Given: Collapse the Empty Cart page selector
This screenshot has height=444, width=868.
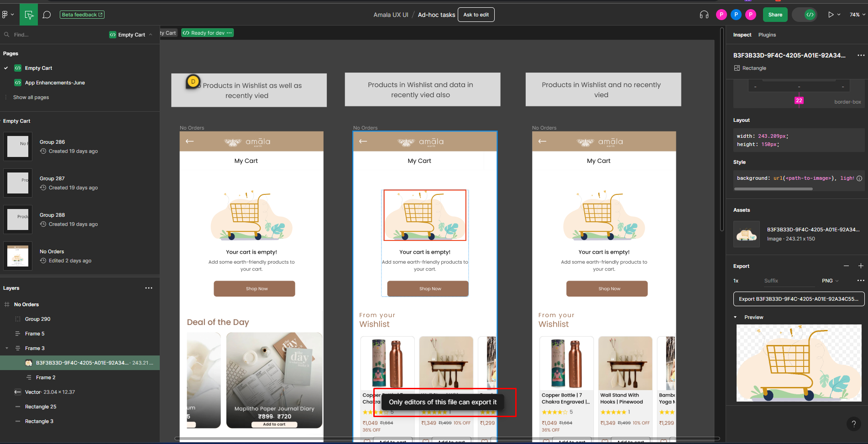Looking at the screenshot, I should (x=131, y=35).
